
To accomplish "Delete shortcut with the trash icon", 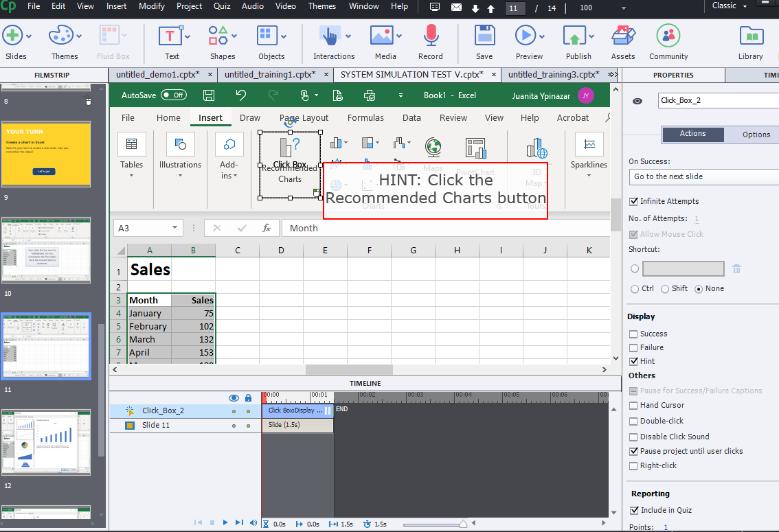I will (x=736, y=269).
